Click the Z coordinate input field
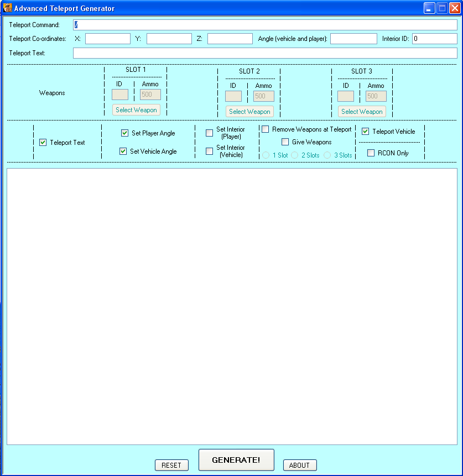The image size is (463, 476). pos(230,39)
